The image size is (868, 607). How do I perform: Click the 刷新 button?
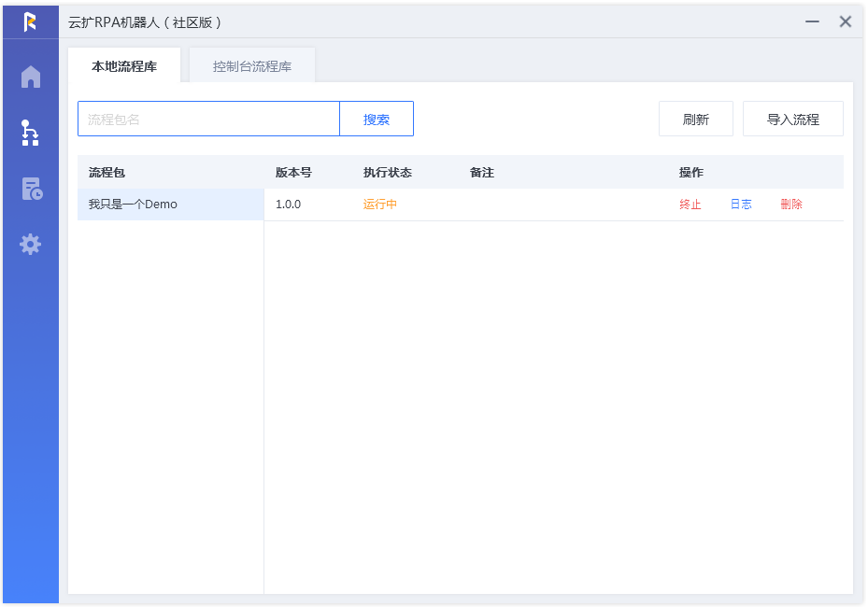click(x=696, y=119)
